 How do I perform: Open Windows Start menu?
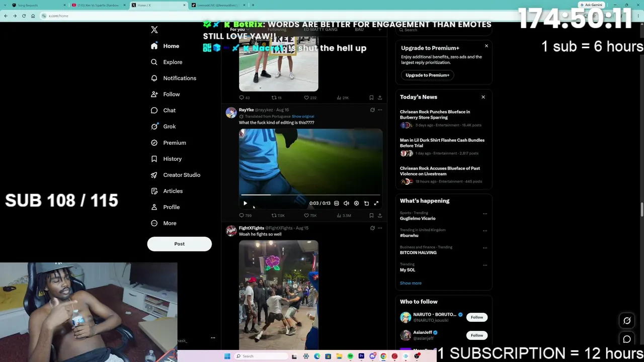227,356
